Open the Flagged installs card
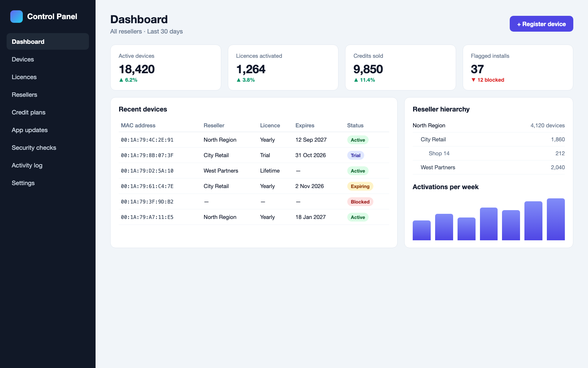This screenshot has height=368, width=588. (x=518, y=68)
